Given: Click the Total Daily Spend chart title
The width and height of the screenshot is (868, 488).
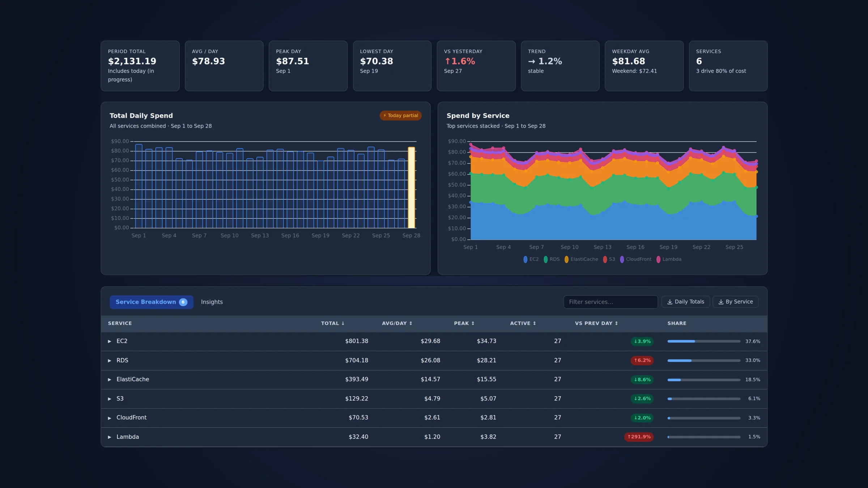Looking at the screenshot, I should click(141, 116).
